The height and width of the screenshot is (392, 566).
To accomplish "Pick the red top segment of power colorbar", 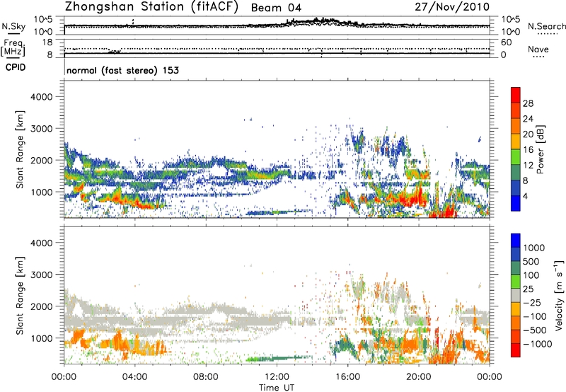I will point(516,95).
